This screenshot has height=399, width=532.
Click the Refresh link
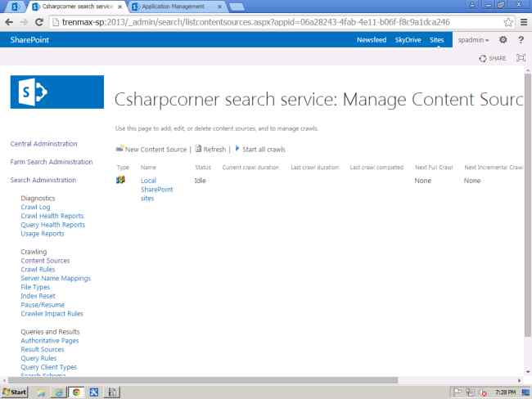[214, 149]
